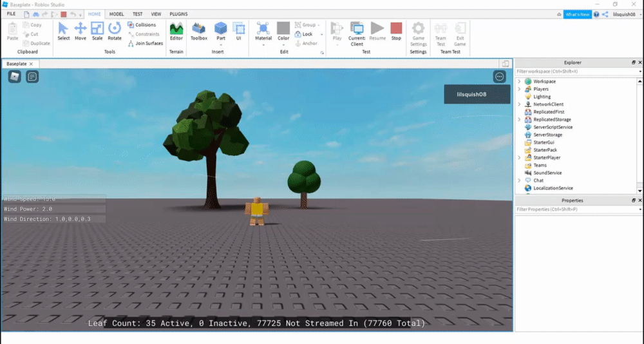The width and height of the screenshot is (644, 344).
Task: Click the Copy command
Action: click(32, 24)
